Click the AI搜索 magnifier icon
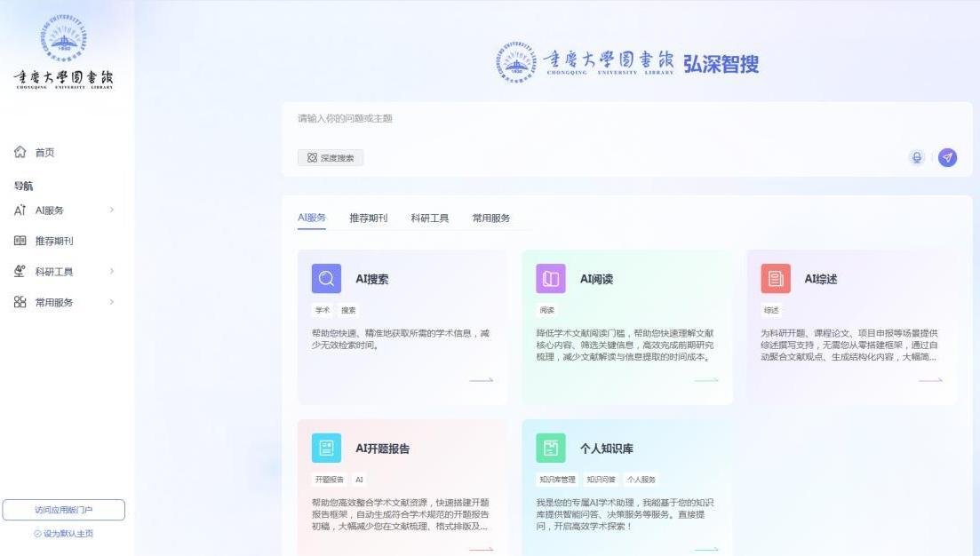Viewport: 980px width, 556px height. tap(326, 279)
